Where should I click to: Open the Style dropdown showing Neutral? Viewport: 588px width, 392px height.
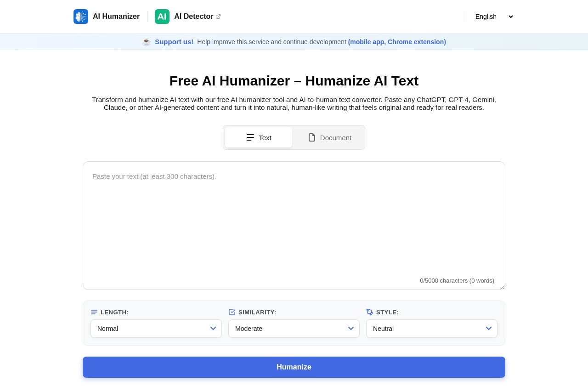432,329
